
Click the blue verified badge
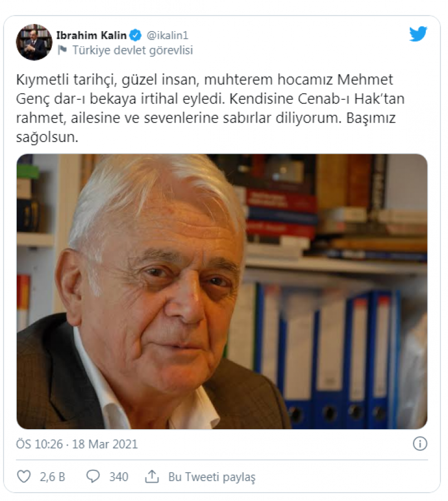pos(135,35)
